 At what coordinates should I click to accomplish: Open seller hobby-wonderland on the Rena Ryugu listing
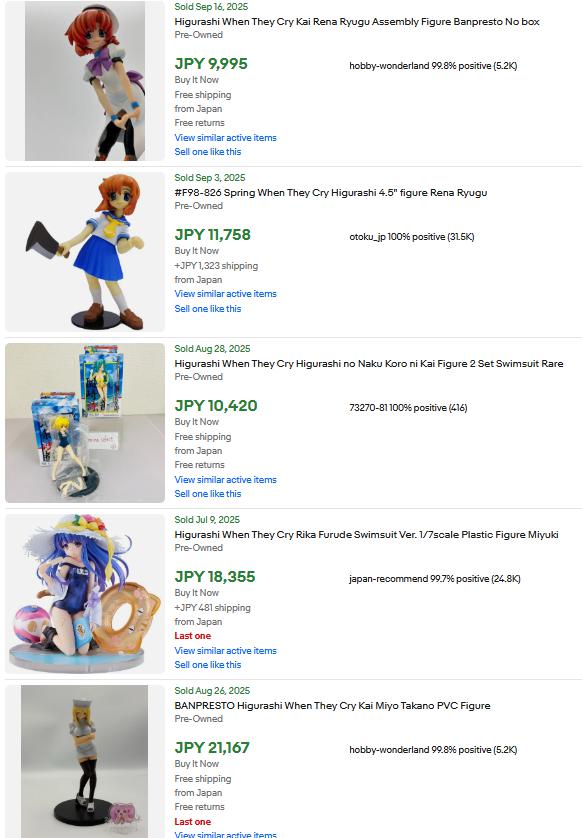(x=433, y=66)
